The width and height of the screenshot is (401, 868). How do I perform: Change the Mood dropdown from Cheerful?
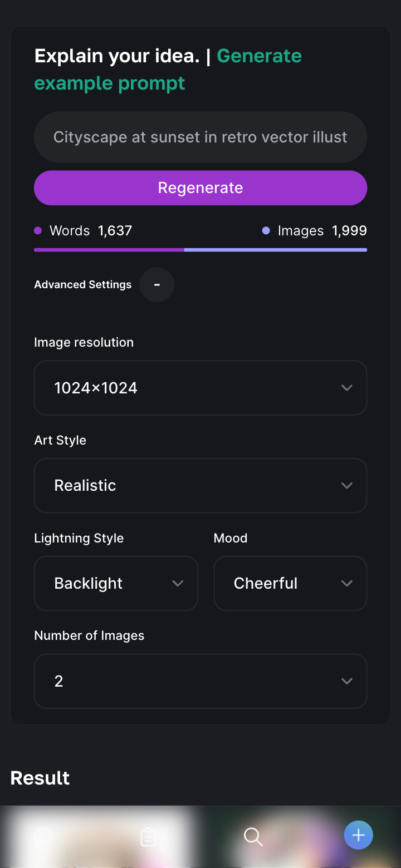290,584
